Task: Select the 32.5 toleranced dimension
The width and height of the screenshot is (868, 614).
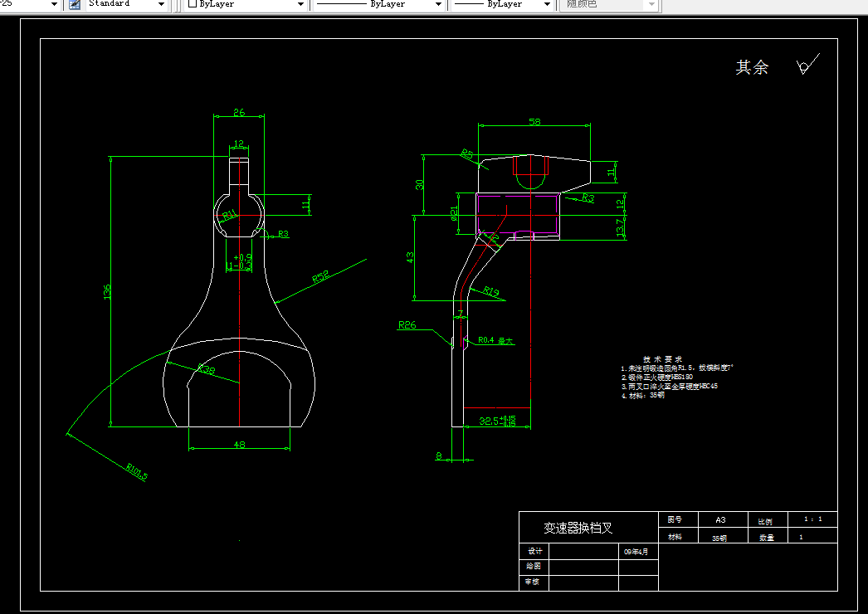Action: [497, 421]
